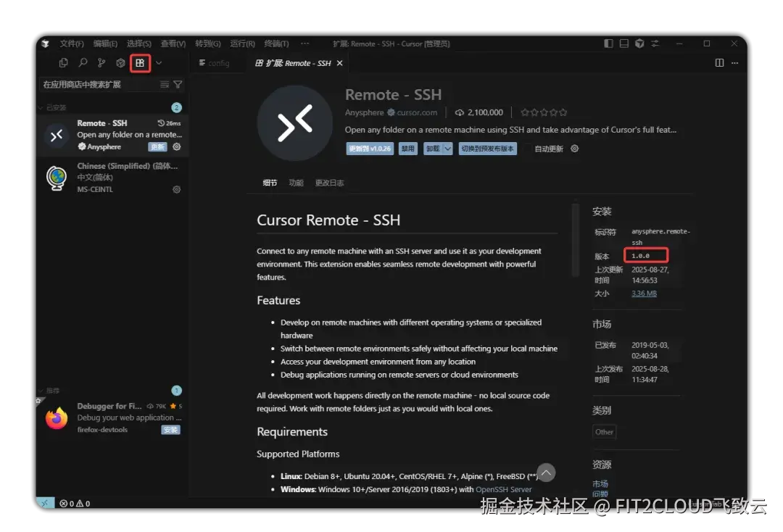Open the cursor.com verified domain link

pos(417,113)
